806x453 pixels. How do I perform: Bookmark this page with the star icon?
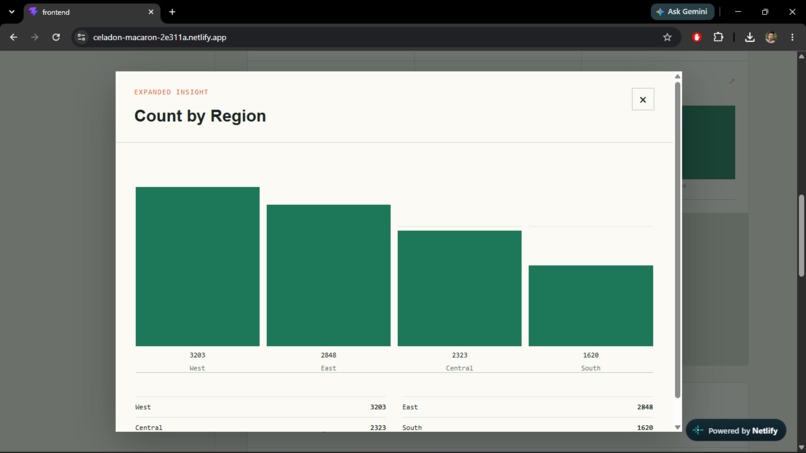[667, 37]
